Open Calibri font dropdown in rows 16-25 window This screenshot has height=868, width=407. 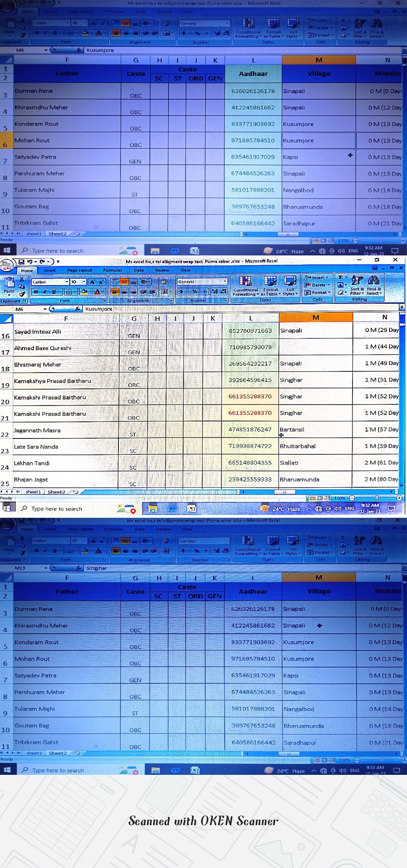coord(67,282)
